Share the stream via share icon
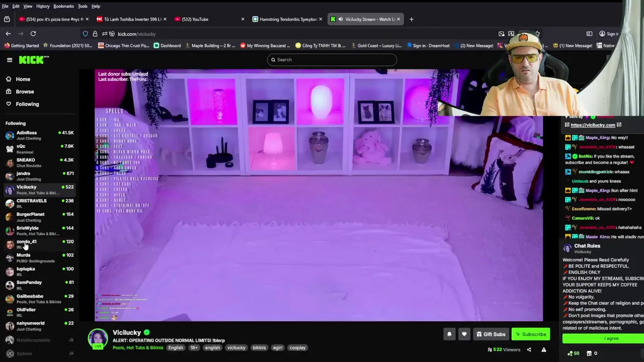The width and height of the screenshot is (644, 362). (x=529, y=349)
